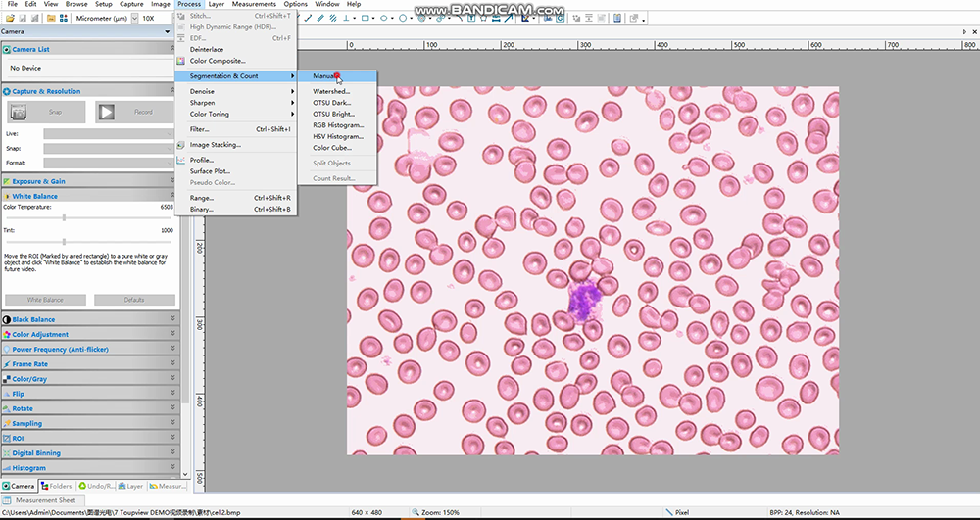Open the Micrometer unit dropdown

134,18
